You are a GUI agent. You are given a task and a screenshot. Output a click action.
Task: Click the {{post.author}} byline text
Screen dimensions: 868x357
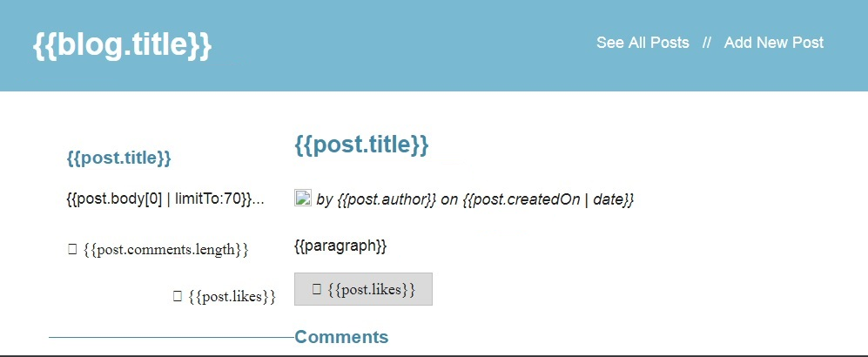(387, 199)
